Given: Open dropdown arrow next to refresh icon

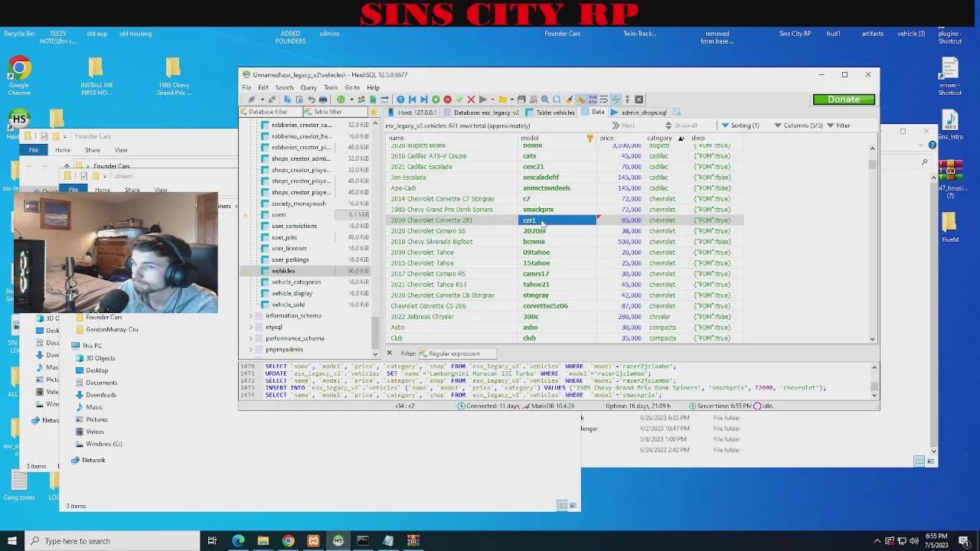Looking at the screenshot, I should coord(352,99).
